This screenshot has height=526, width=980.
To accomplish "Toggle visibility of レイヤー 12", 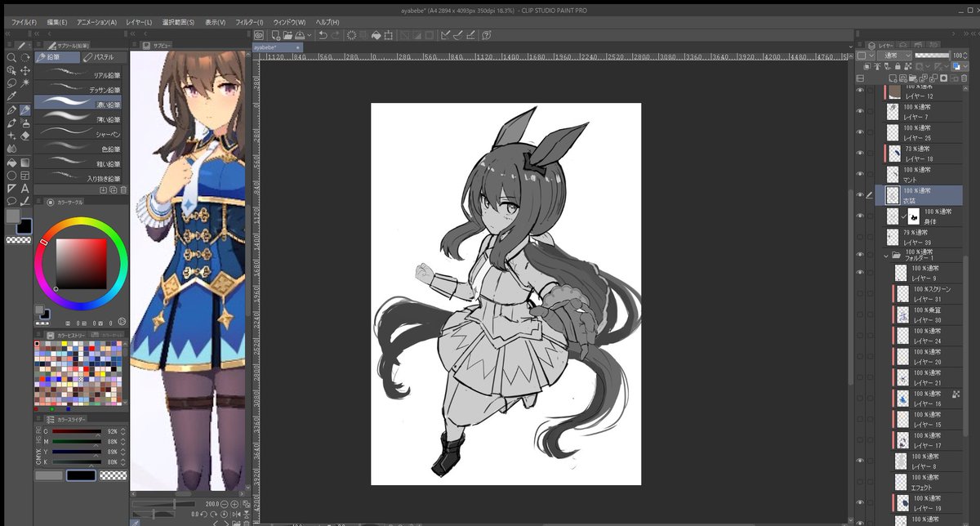I will tap(859, 91).
